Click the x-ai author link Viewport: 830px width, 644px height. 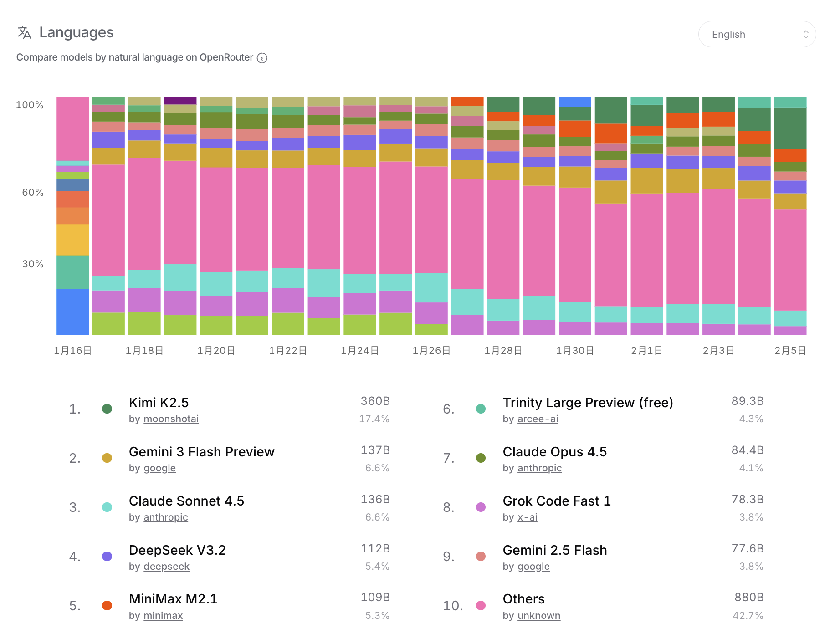[527, 517]
